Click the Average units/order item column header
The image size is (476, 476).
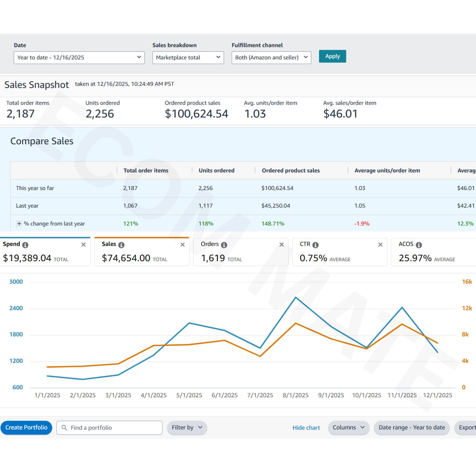(x=387, y=170)
